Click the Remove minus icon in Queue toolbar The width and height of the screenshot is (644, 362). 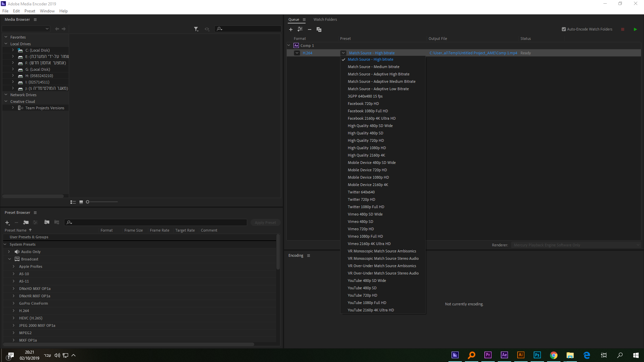pyautogui.click(x=310, y=29)
